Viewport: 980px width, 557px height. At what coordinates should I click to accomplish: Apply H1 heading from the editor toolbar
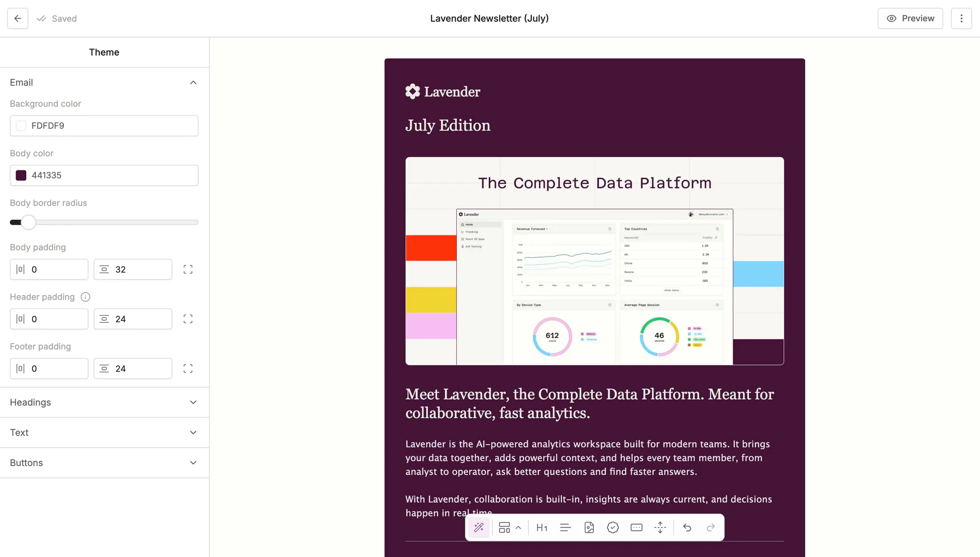click(541, 527)
